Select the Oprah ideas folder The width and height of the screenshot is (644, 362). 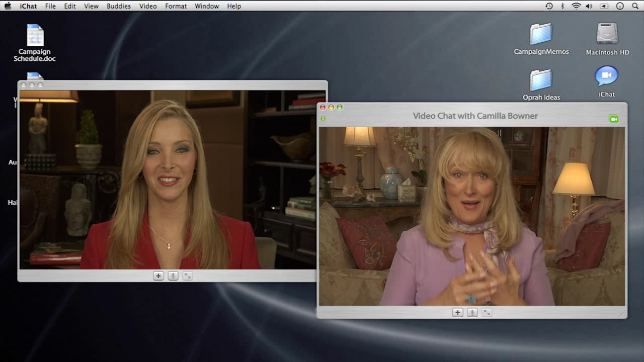pos(541,84)
